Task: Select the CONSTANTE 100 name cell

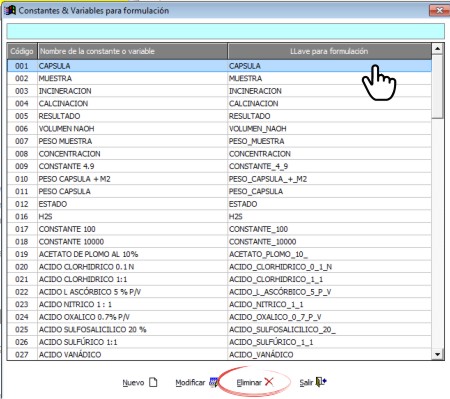Action: pyautogui.click(x=132, y=229)
